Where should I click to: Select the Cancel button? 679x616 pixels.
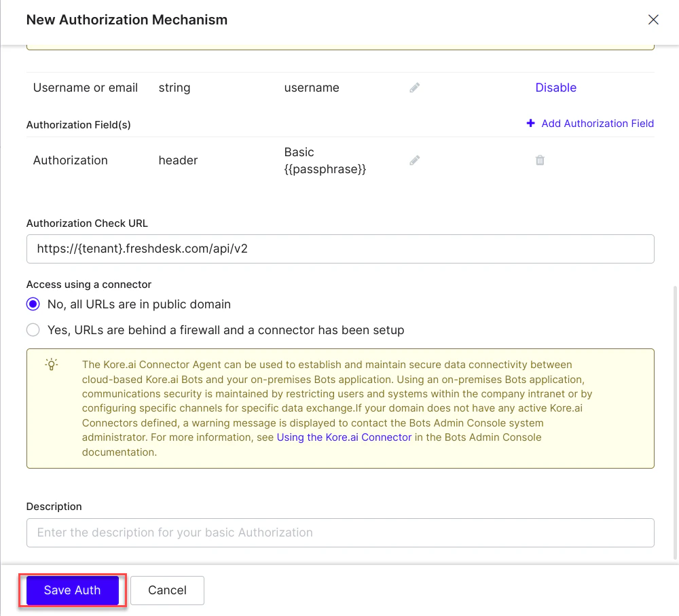167,590
